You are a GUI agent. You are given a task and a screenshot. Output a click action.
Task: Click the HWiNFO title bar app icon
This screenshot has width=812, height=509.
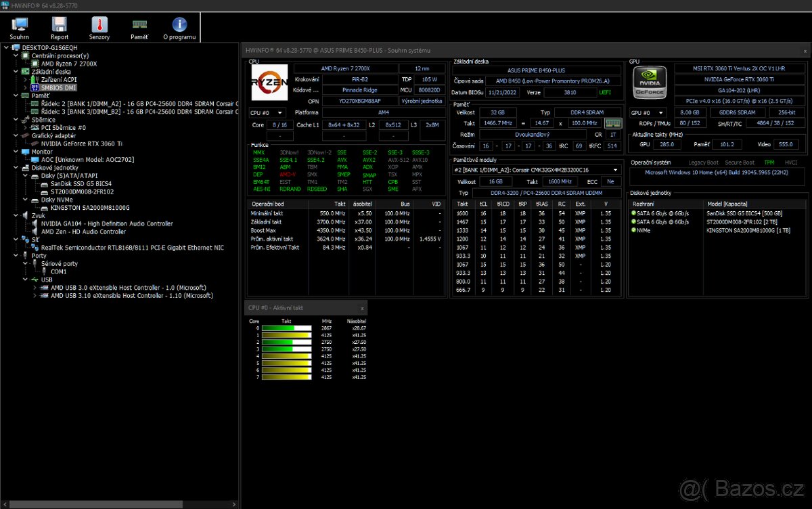click(5, 5)
